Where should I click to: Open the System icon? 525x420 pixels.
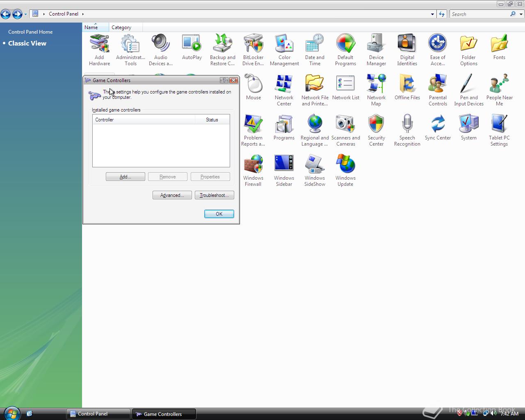[468, 128]
